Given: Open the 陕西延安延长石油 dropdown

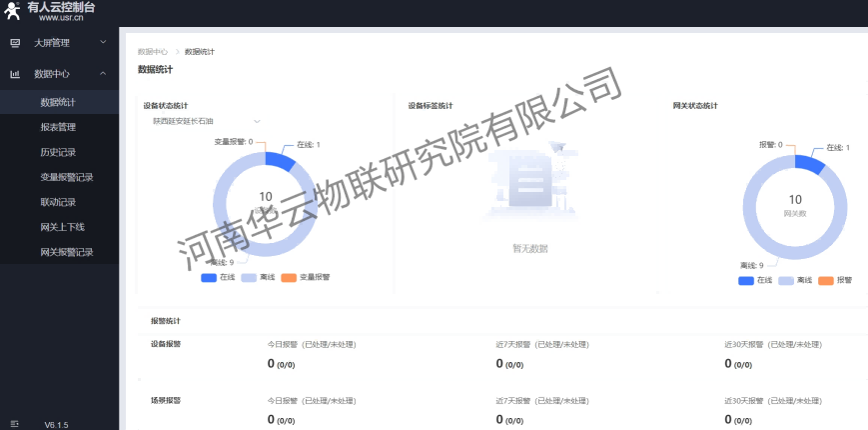Looking at the screenshot, I should (206, 121).
